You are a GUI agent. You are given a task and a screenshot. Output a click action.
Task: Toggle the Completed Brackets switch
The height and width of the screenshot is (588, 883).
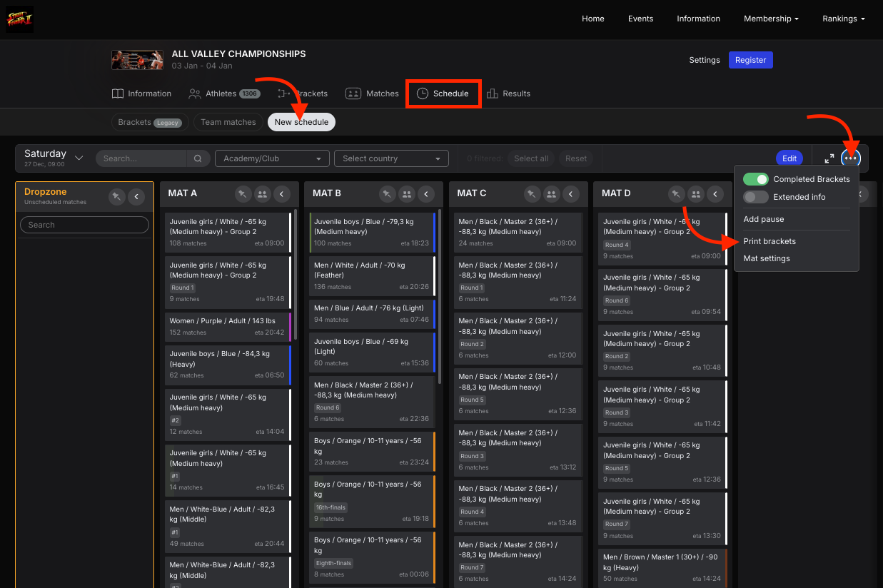click(x=756, y=179)
